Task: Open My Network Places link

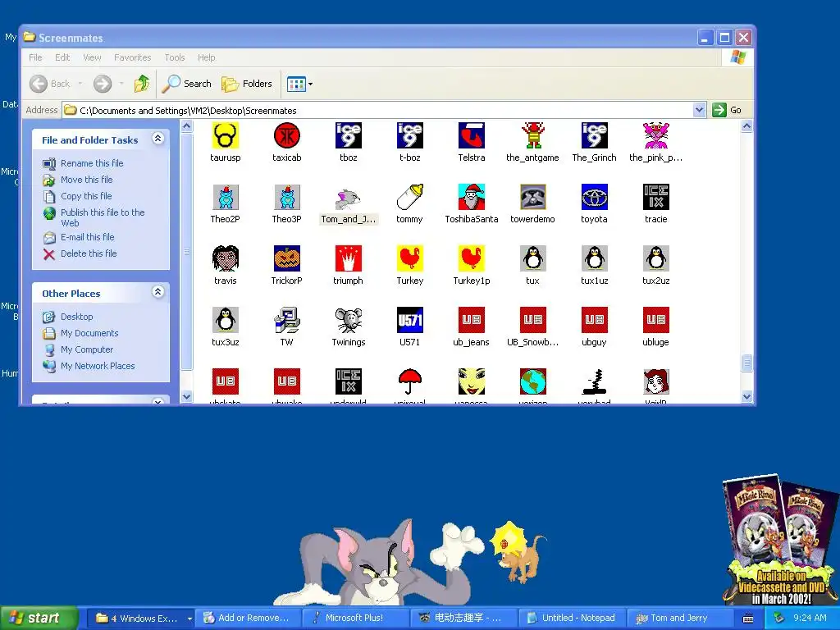Action: click(98, 366)
